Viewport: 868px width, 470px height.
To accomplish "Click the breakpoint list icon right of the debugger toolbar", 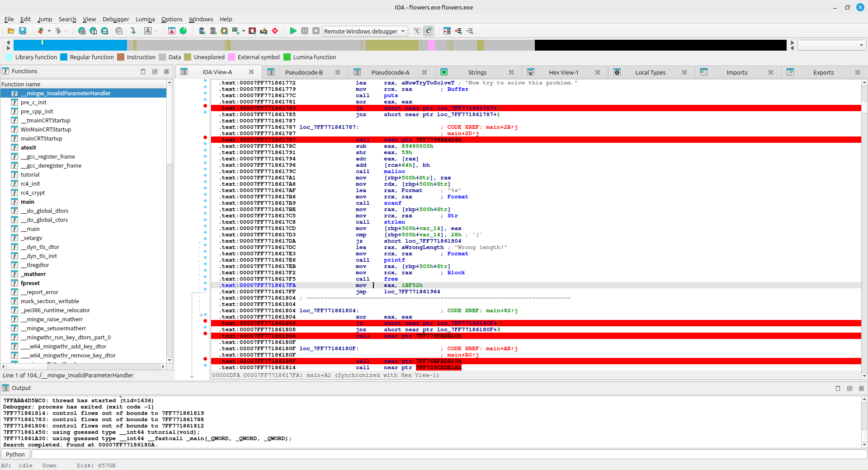I will tap(447, 31).
